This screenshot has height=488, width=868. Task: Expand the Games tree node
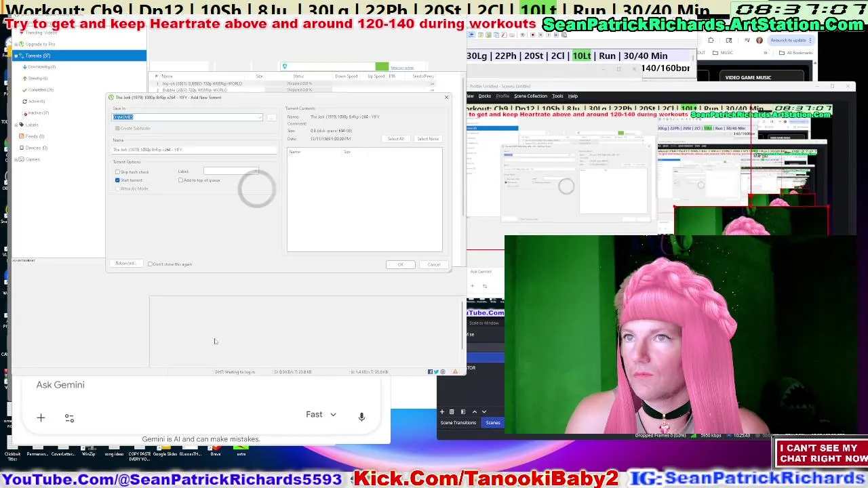coord(16,159)
